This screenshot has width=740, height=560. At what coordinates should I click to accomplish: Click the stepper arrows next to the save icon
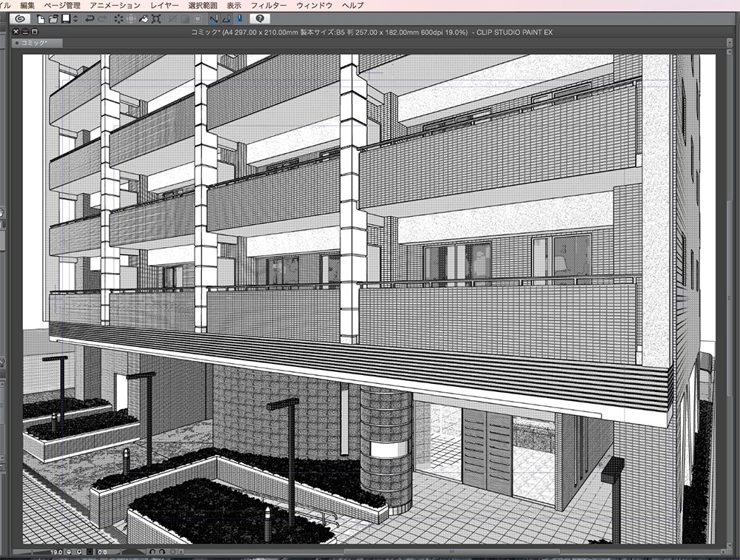pos(74,18)
